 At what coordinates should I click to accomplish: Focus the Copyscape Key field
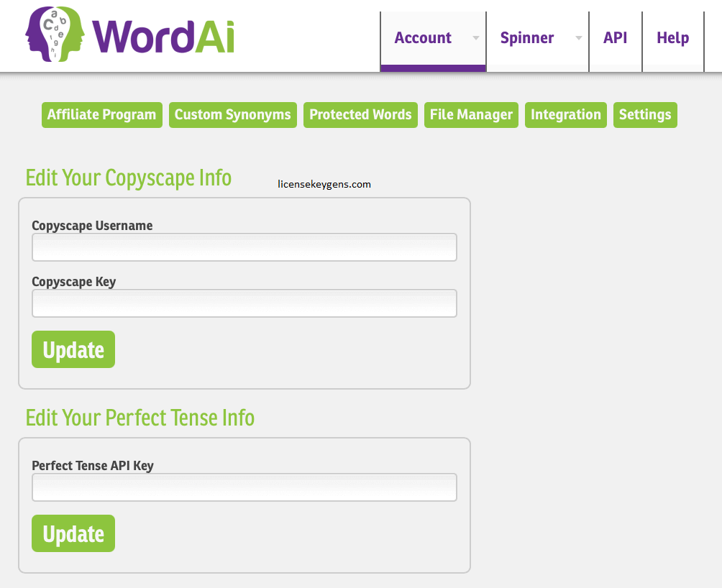244,303
